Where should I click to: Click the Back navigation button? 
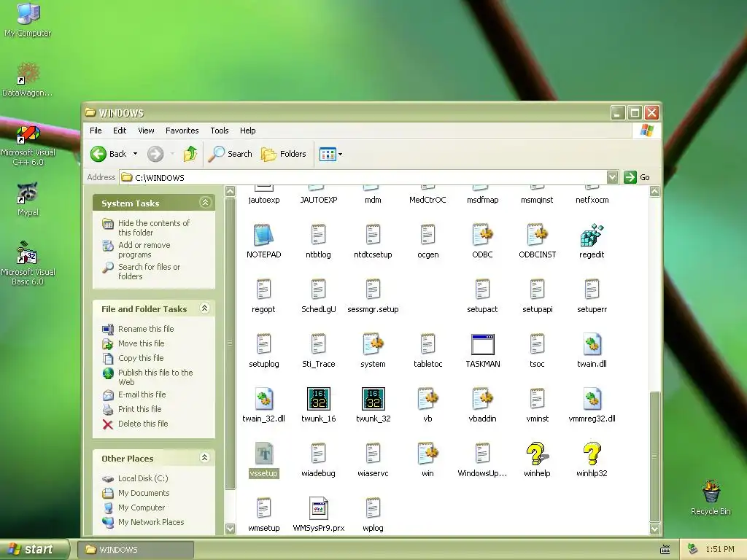[x=109, y=154]
